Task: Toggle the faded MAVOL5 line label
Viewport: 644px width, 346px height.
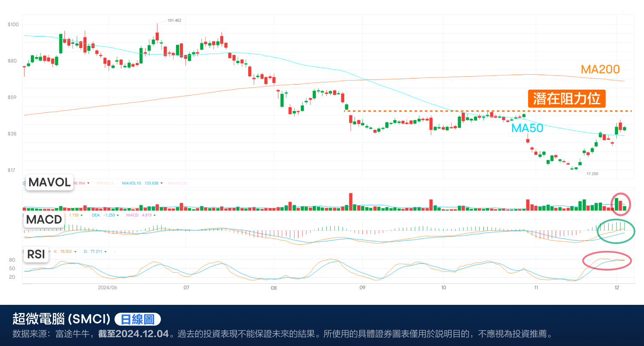Action: tap(104, 183)
